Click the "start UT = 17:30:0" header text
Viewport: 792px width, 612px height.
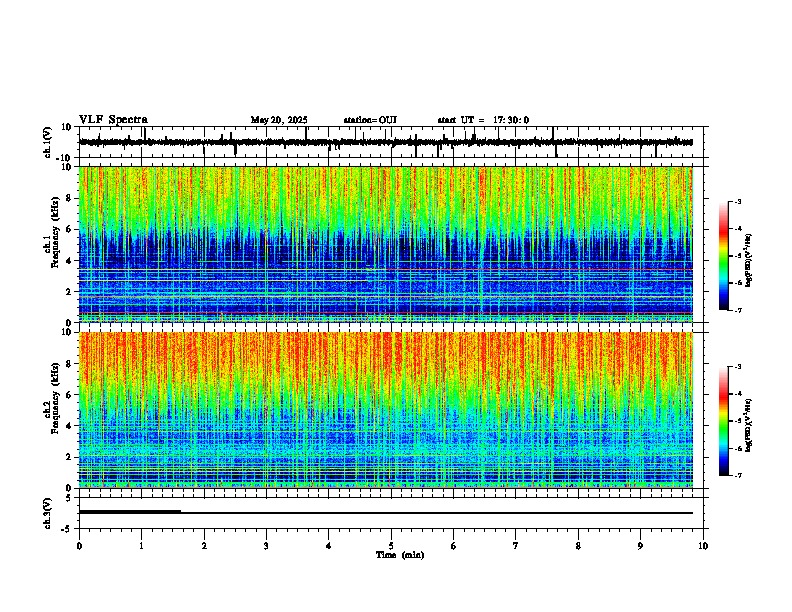pos(483,120)
